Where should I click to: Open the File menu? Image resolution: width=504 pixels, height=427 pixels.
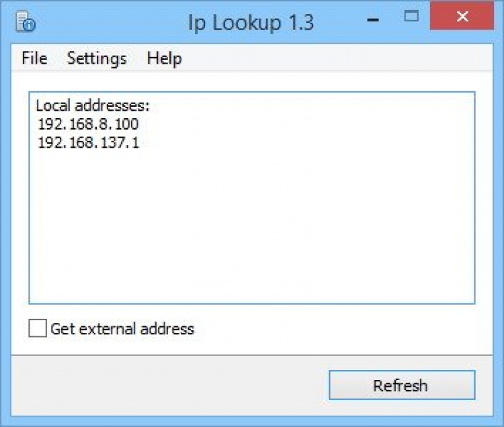(x=34, y=58)
